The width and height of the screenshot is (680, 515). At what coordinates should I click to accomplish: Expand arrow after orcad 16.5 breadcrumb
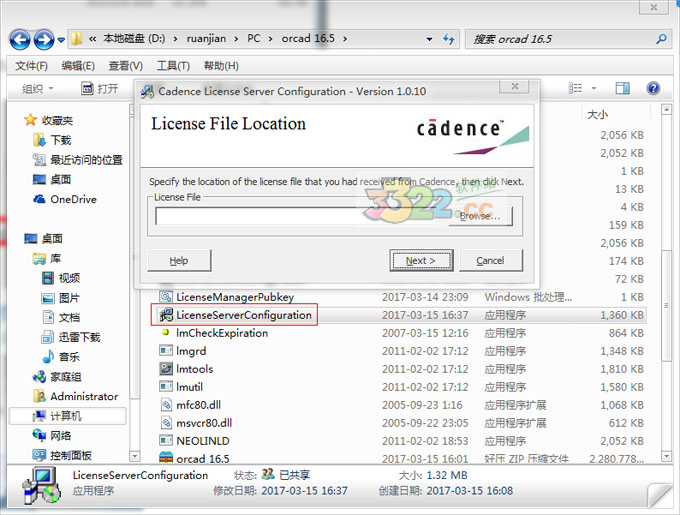pos(345,39)
